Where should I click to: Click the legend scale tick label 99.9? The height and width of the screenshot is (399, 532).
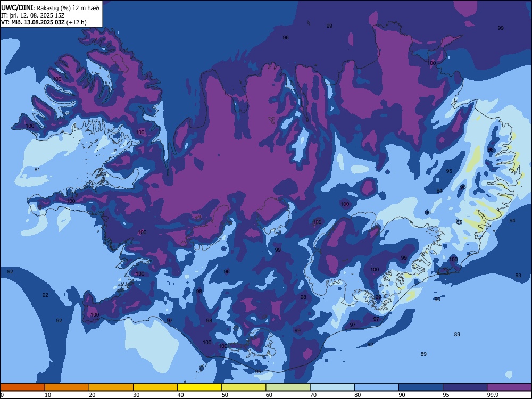pos(493,395)
